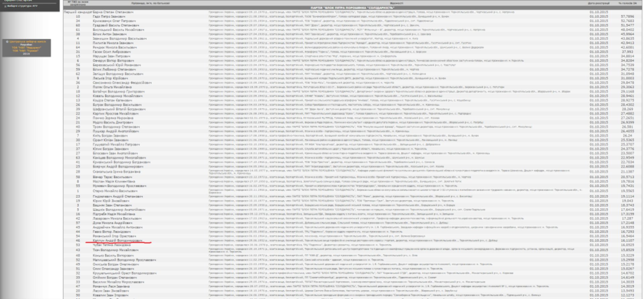This screenshot has width=644, height=299.
Task: Select name Малишевський Володимир Ярославович
Action: tap(124, 260)
